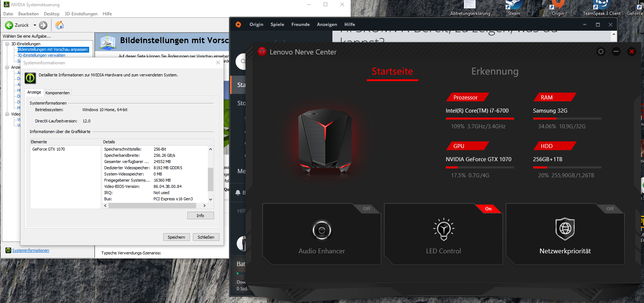The height and width of the screenshot is (303, 644).
Task: Open the Origin Freunde menu
Action: click(x=301, y=24)
